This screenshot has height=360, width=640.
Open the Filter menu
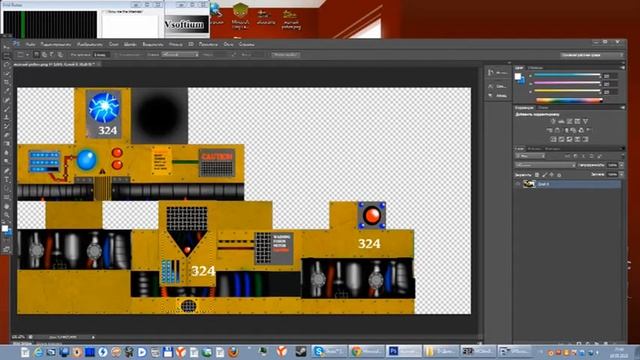click(176, 44)
